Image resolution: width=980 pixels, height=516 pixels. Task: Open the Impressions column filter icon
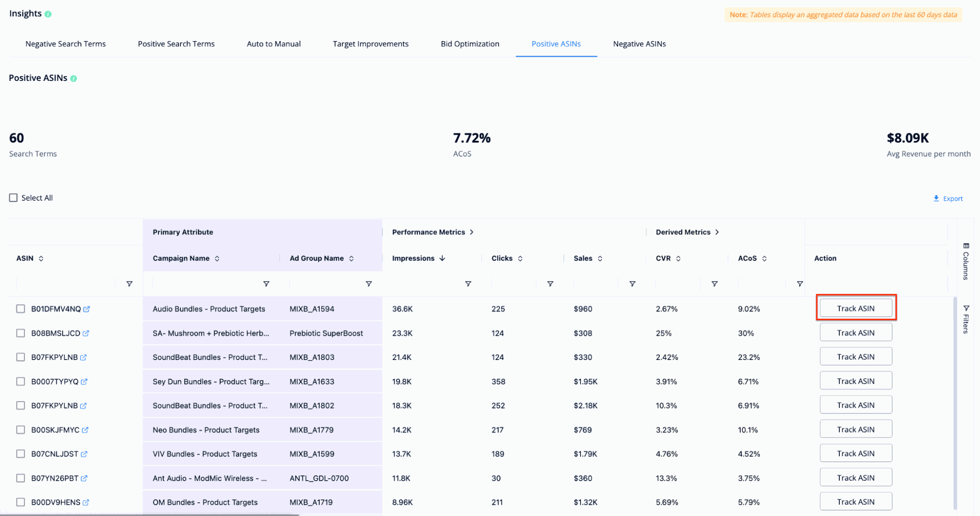[x=468, y=284]
